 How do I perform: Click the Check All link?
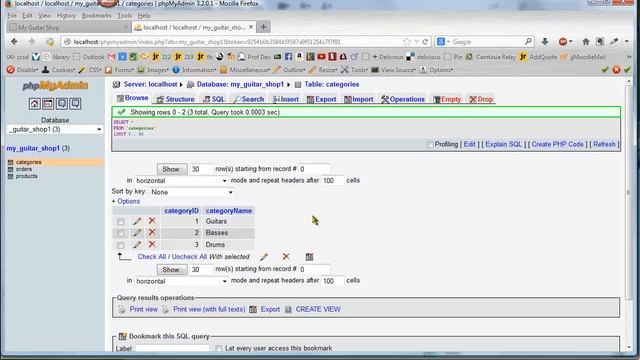(152, 257)
